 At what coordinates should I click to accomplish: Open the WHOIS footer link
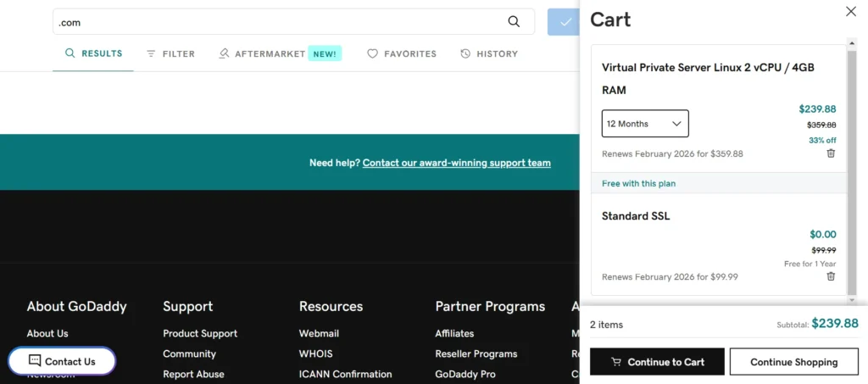(x=315, y=353)
